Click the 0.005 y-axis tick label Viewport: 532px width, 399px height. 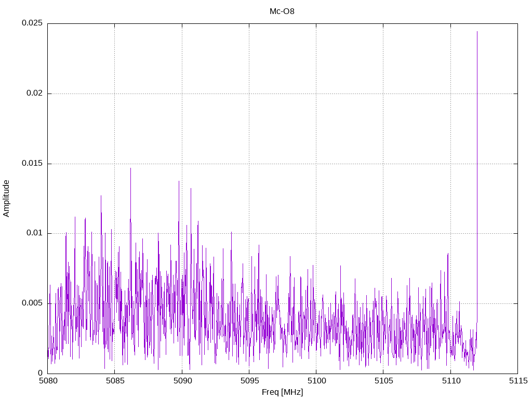(x=32, y=303)
